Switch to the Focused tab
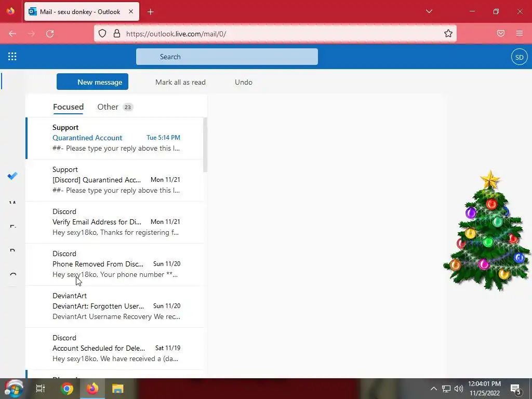 pyautogui.click(x=68, y=107)
